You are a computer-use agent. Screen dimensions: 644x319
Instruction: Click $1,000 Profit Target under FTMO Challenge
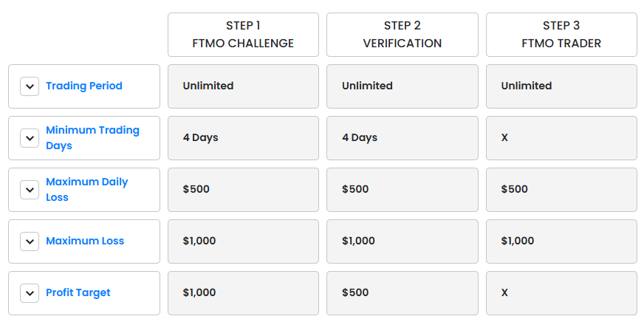[x=243, y=293]
